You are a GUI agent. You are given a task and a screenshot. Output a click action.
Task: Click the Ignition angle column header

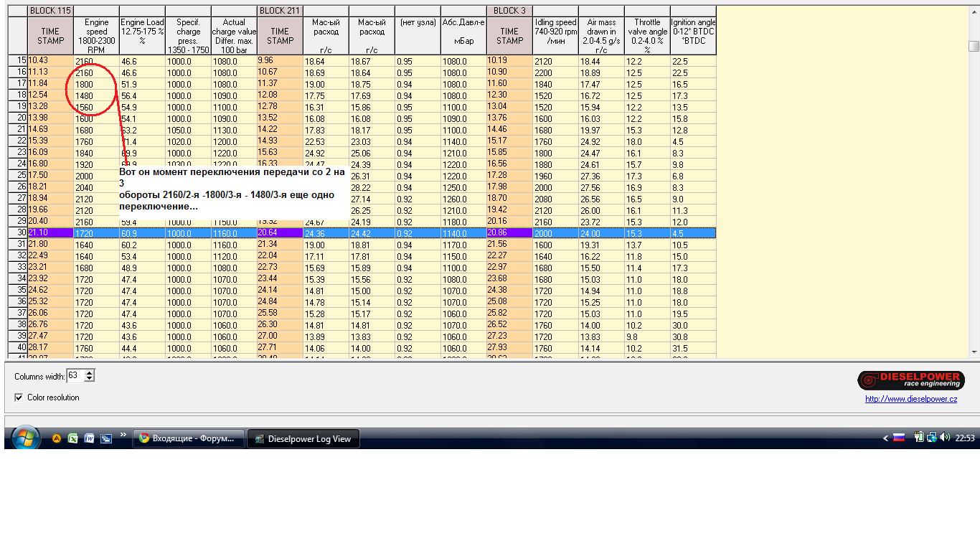coord(693,36)
